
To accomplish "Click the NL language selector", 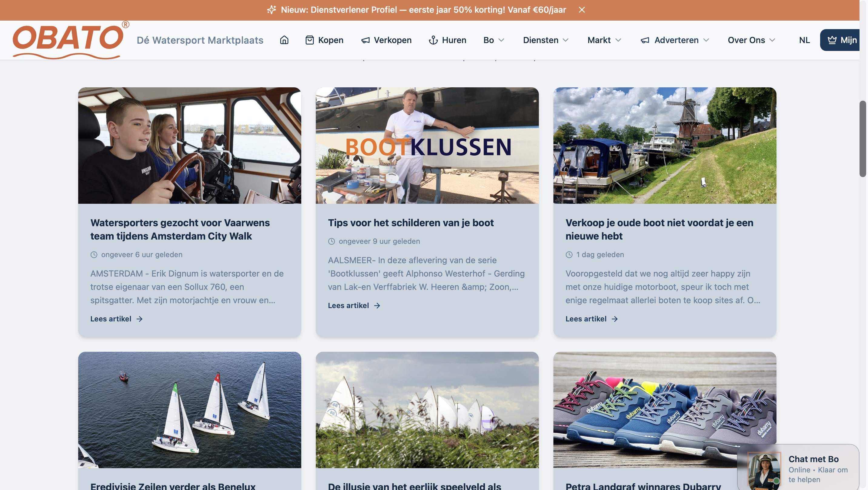I will [804, 40].
